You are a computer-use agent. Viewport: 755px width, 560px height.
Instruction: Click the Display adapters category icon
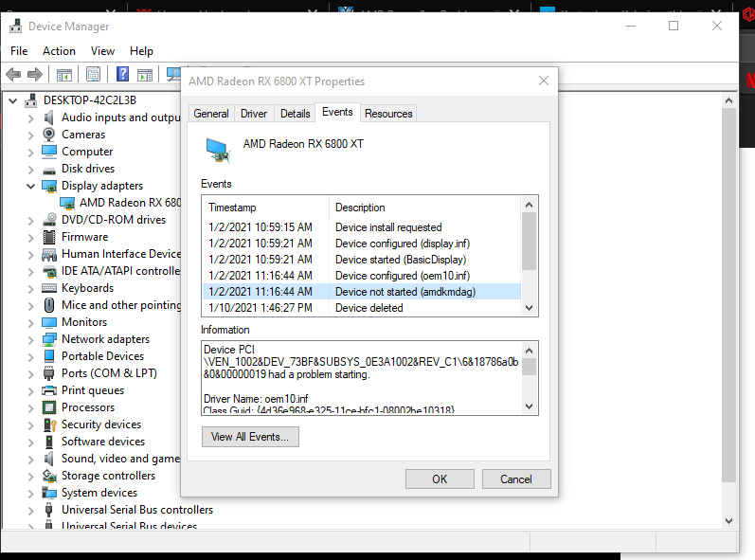coord(49,186)
